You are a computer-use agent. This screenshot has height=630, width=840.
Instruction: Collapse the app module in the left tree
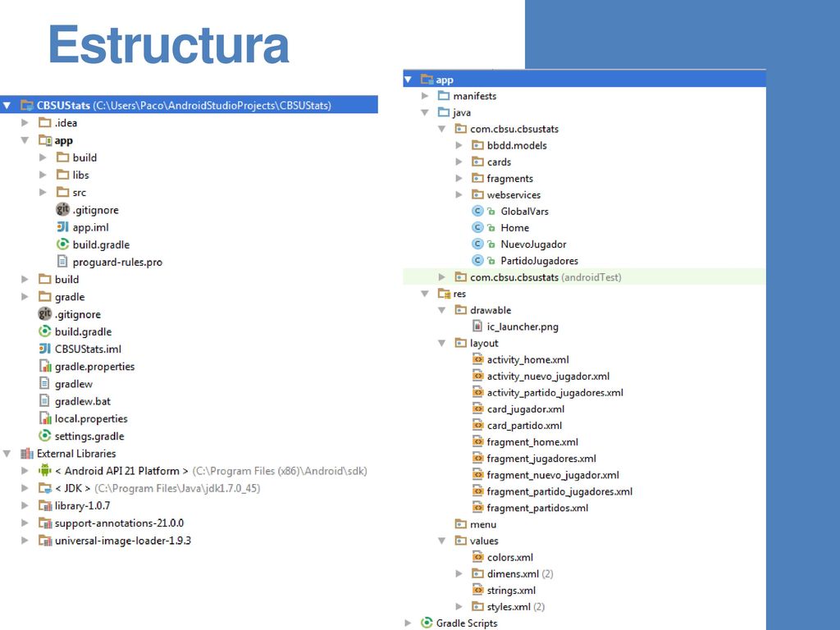pyautogui.click(x=25, y=140)
